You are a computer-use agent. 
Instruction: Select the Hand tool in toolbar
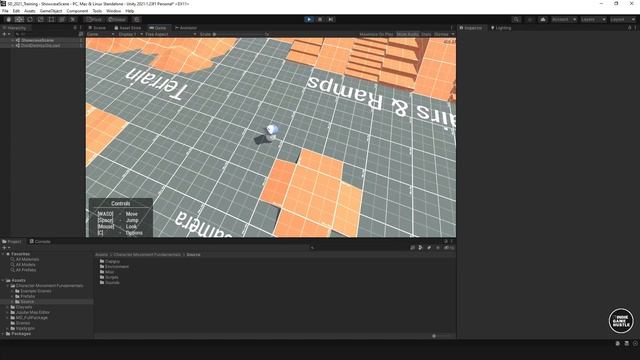click(x=9, y=19)
